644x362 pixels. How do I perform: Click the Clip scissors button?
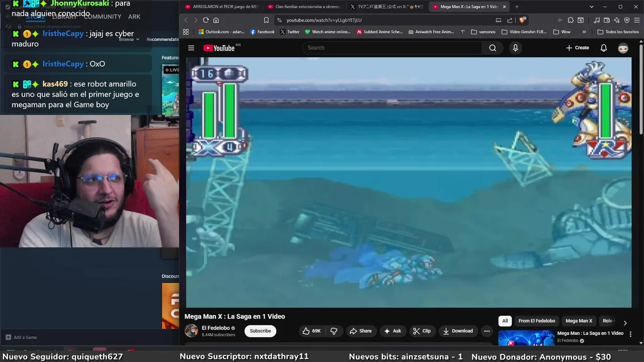point(422,331)
